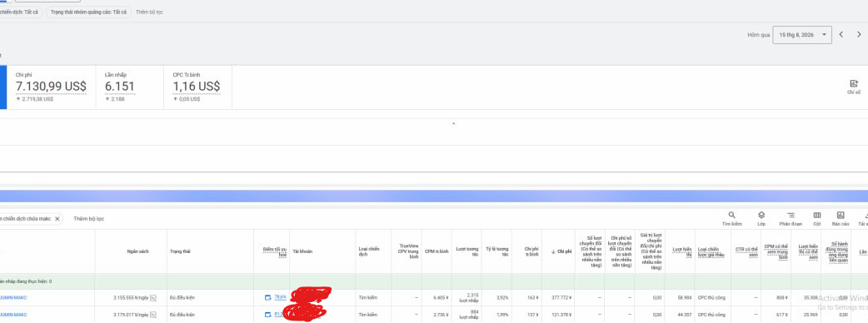Click 'Thêm bộ lọc' above the table
Viewport: 868px width, 323px height.
tap(88, 218)
